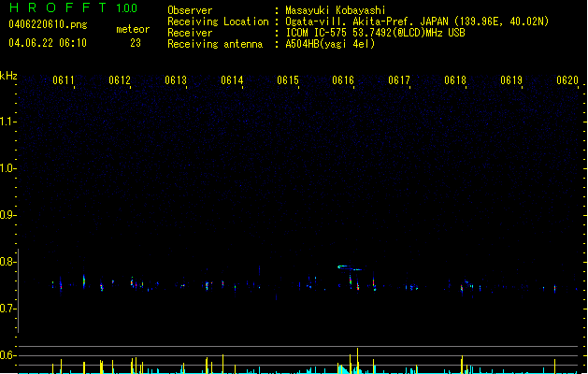Click the Observer label
The width and height of the screenshot is (588, 374).
pos(190,10)
